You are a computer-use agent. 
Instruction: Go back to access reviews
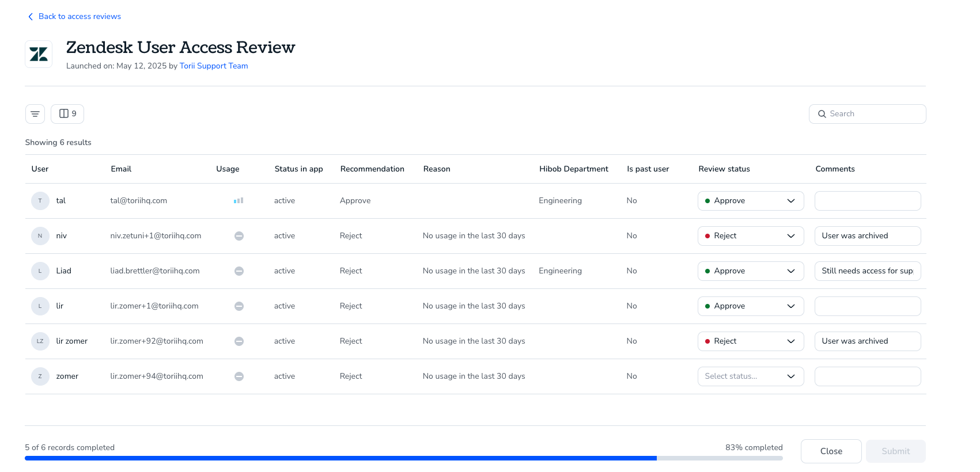coord(74,17)
